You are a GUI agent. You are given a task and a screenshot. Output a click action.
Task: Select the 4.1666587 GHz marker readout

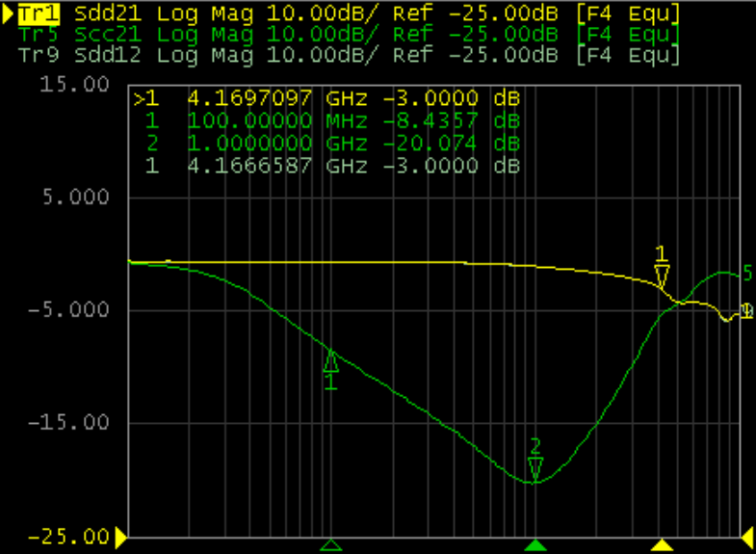tap(327, 166)
